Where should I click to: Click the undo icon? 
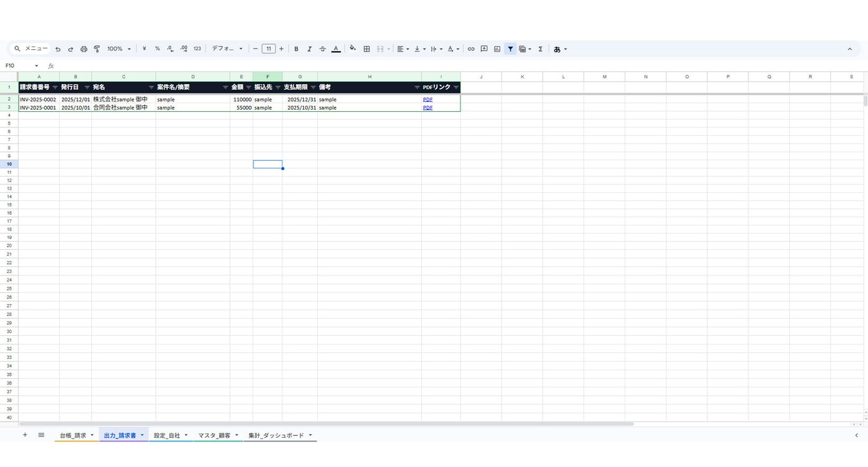58,49
